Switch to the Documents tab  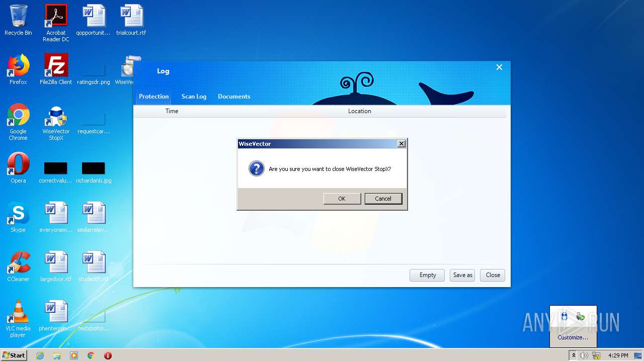click(x=234, y=97)
